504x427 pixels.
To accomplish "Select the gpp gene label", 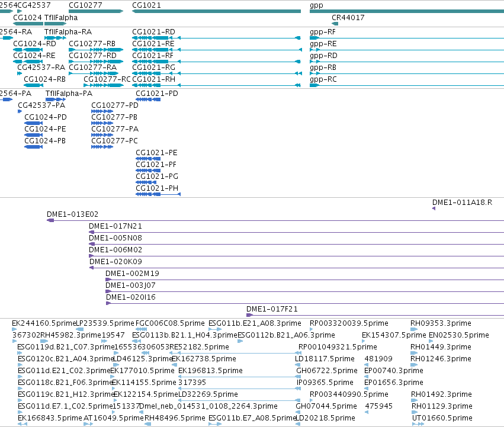I will 316,5.
